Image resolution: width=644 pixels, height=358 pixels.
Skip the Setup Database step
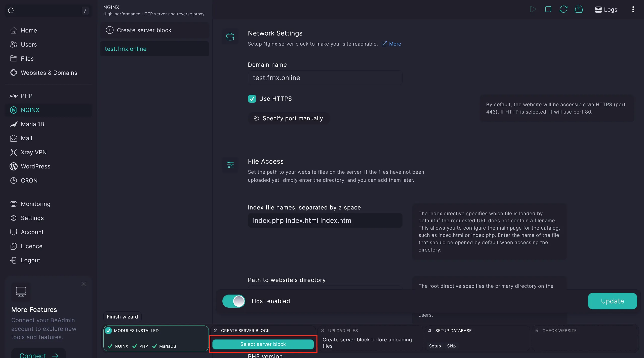(x=451, y=346)
